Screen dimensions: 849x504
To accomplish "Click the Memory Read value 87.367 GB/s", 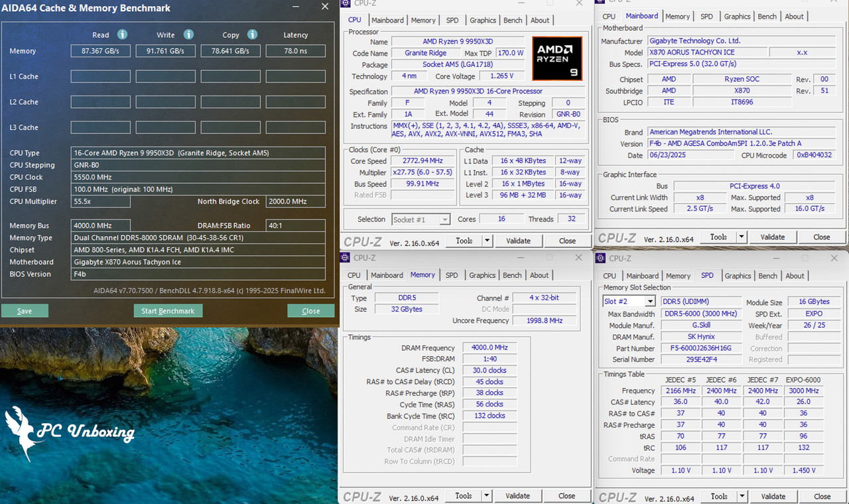I will coord(101,51).
